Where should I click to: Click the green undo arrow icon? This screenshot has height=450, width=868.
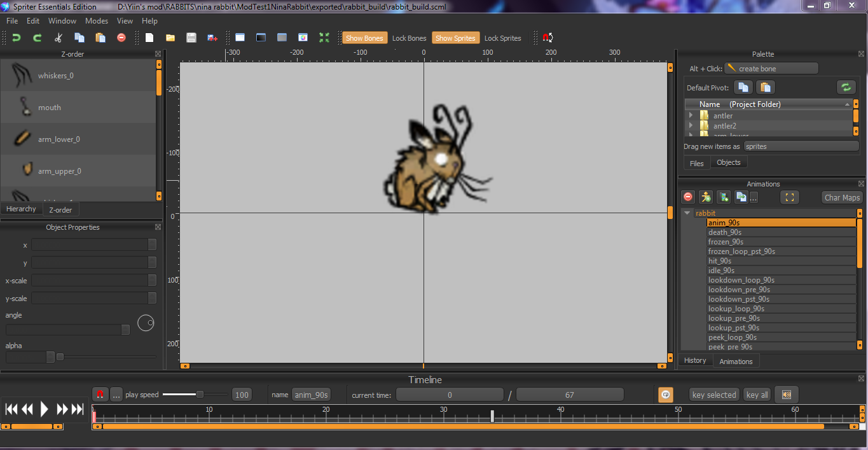pos(17,38)
